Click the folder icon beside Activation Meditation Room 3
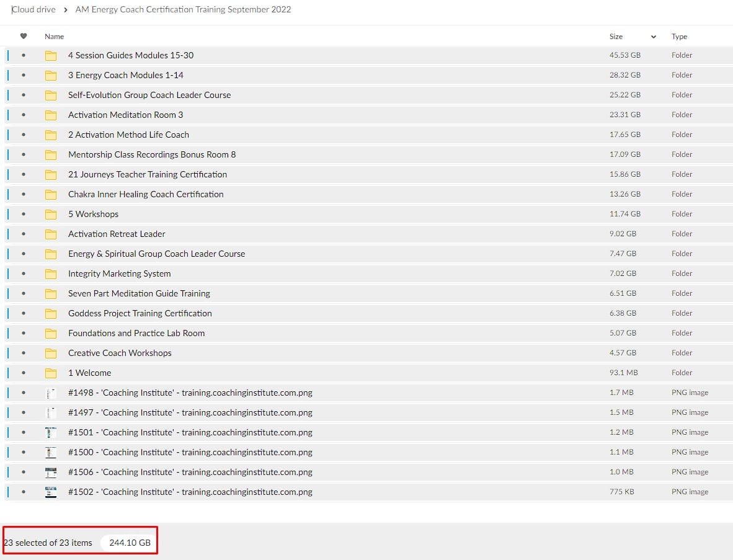Viewport: 733px width, 560px height. [51, 115]
